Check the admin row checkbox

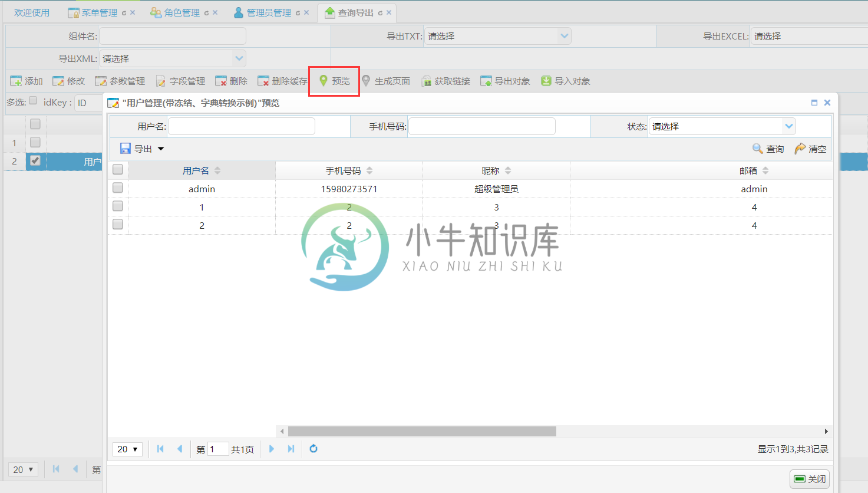coord(118,188)
